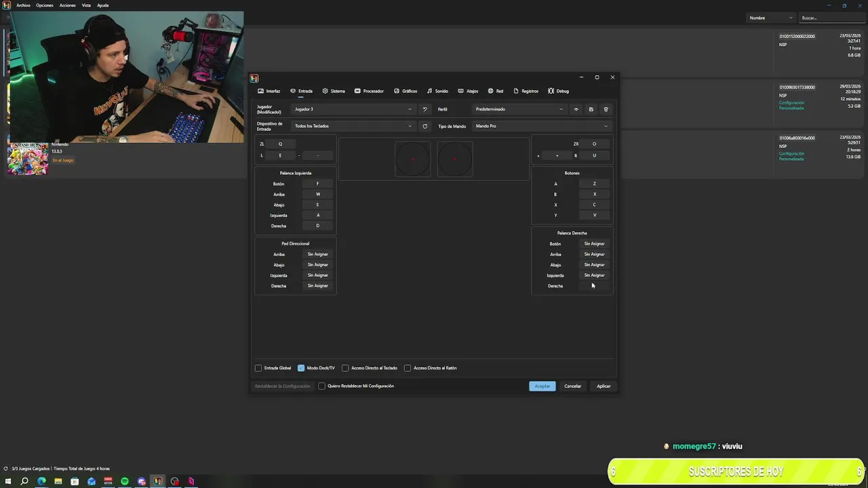Tick Quiero Restablecer Mi Configuración
This screenshot has height=488, width=868.
(x=321, y=386)
